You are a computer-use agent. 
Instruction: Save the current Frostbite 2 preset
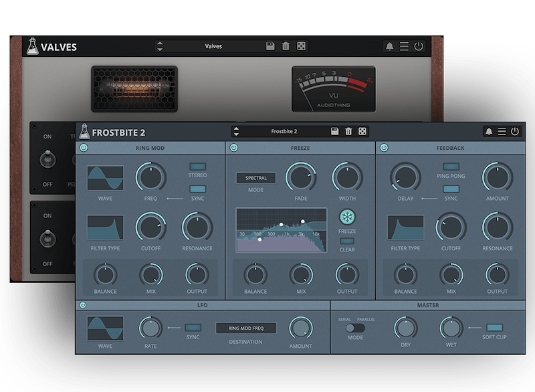pyautogui.click(x=334, y=131)
